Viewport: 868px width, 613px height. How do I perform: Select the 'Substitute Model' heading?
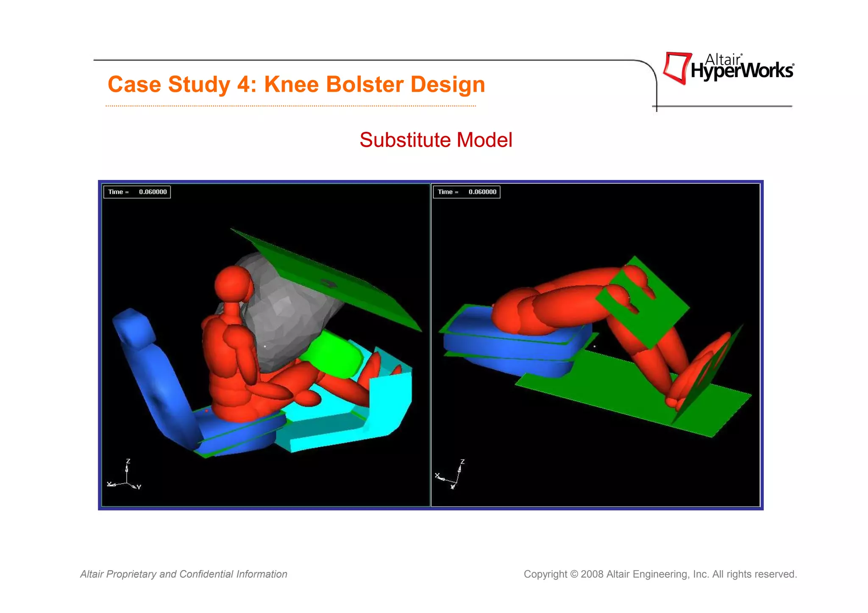pyautogui.click(x=436, y=140)
